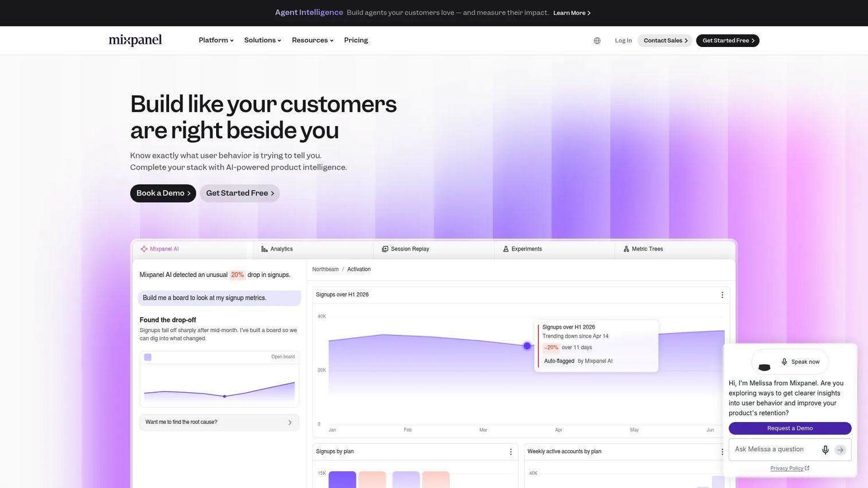This screenshot has height=488, width=868.
Task: Click the Request a Demo button in chat
Action: pyautogui.click(x=790, y=428)
